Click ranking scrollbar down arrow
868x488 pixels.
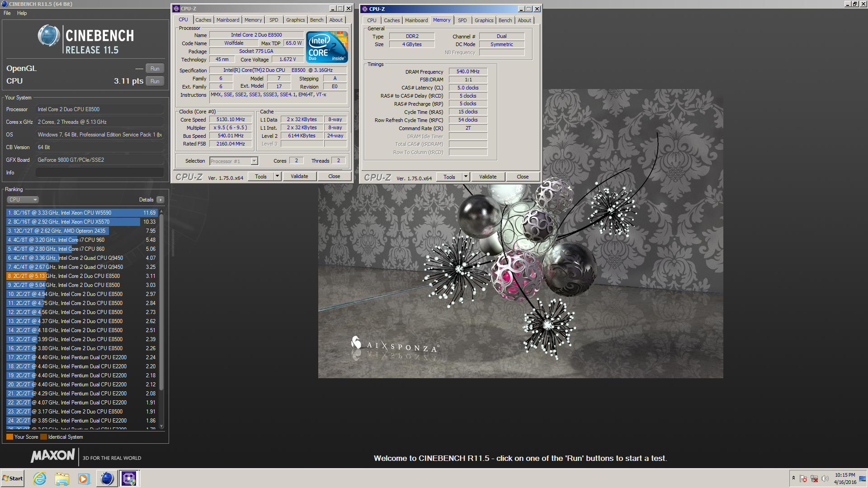click(161, 426)
